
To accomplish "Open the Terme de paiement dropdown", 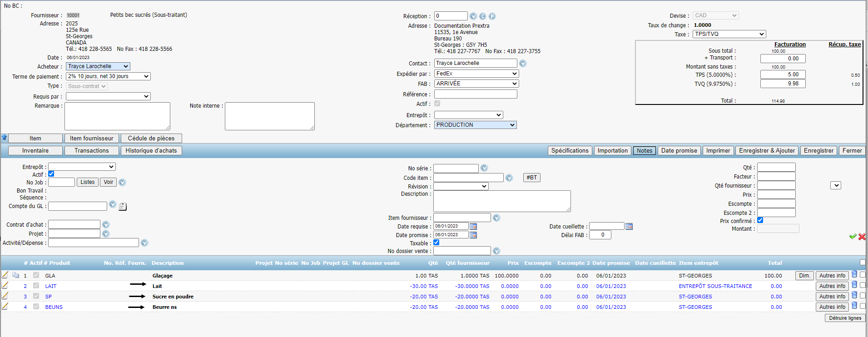I will 108,76.
